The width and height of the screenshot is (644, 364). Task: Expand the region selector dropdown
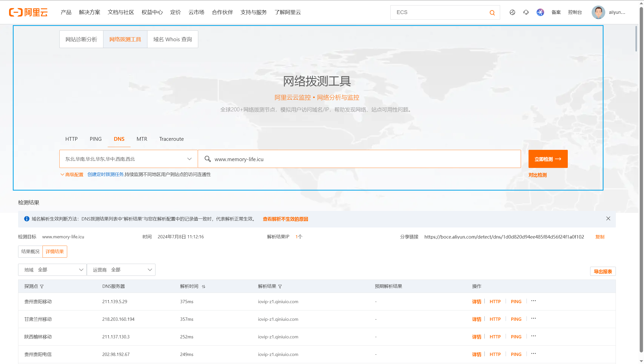(129, 159)
